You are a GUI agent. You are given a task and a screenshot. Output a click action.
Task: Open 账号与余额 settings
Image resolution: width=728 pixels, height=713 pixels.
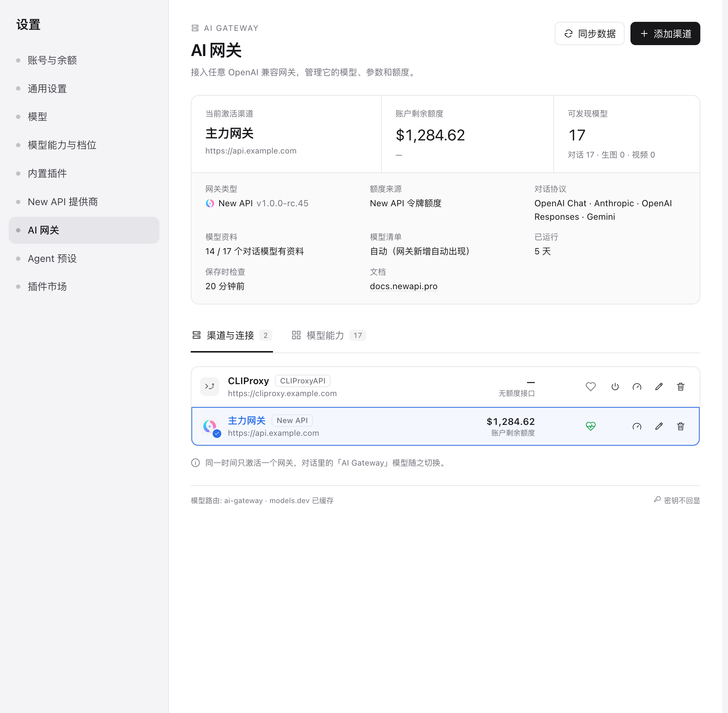pos(84,60)
